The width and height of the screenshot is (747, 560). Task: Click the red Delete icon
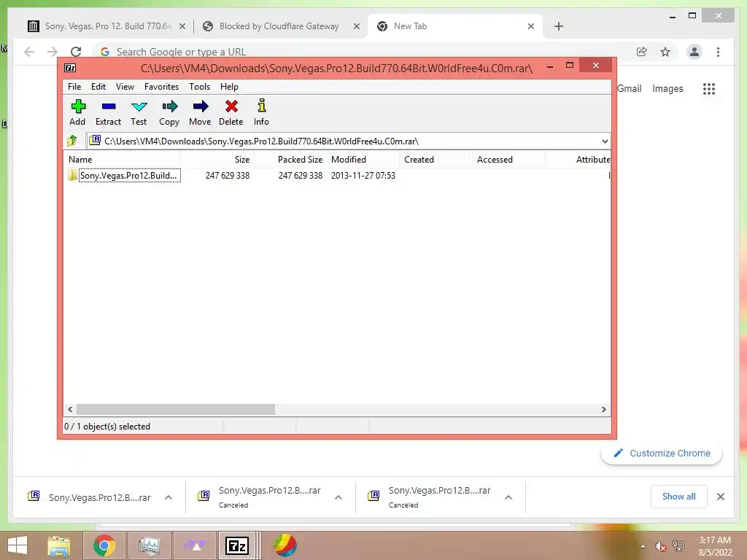(x=231, y=113)
